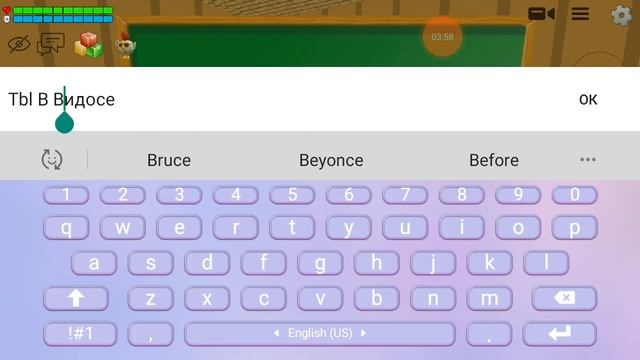Tap the comma key
The width and height of the screenshot is (640, 360).
click(x=151, y=334)
